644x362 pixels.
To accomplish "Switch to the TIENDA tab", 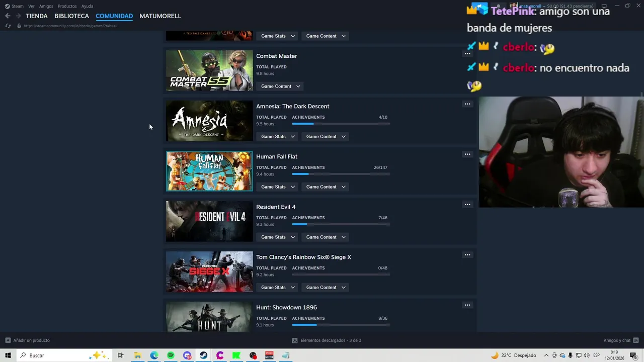I will click(x=37, y=16).
